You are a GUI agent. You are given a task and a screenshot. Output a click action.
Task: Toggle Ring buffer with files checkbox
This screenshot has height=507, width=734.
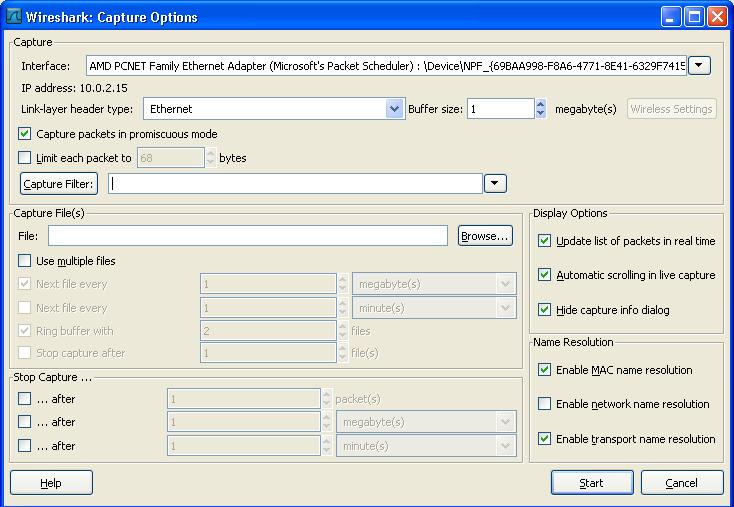[x=24, y=331]
